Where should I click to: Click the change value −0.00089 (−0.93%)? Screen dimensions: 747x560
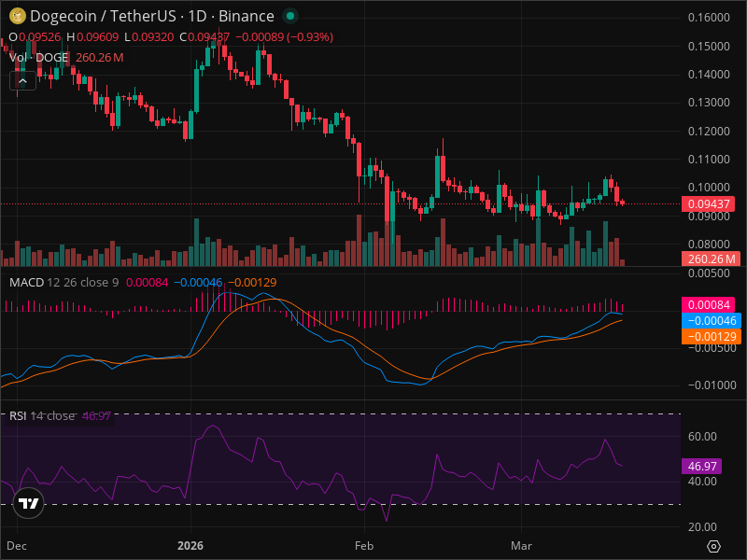tap(285, 37)
